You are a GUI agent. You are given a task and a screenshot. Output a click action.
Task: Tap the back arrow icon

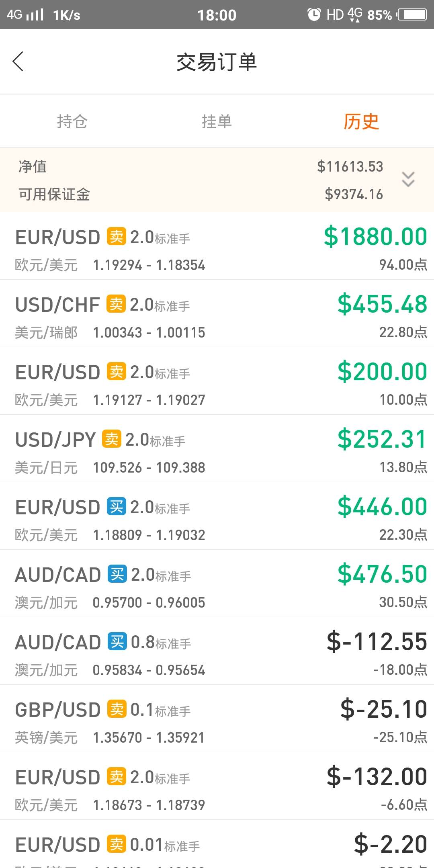point(18,61)
